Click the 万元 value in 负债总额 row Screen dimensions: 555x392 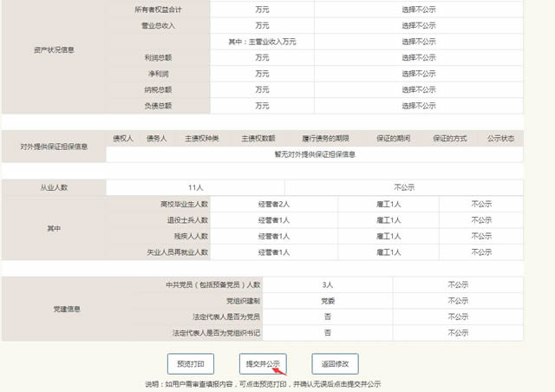[262, 106]
